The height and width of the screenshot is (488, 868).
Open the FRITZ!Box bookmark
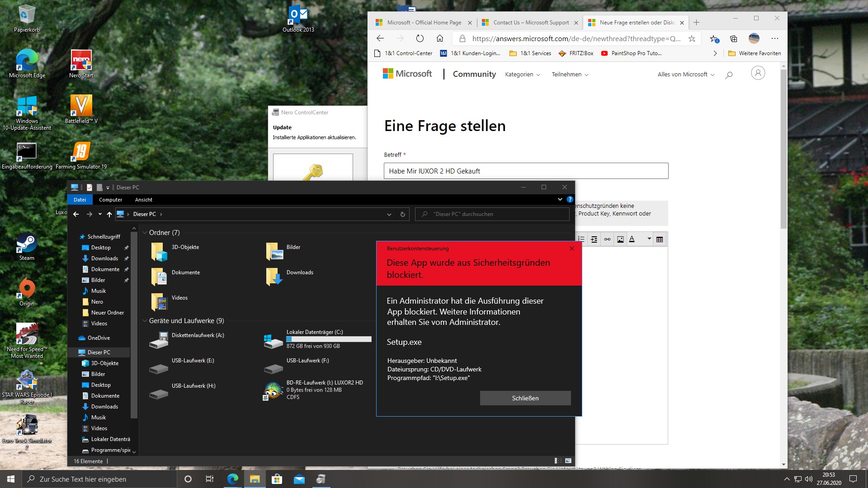(x=576, y=53)
